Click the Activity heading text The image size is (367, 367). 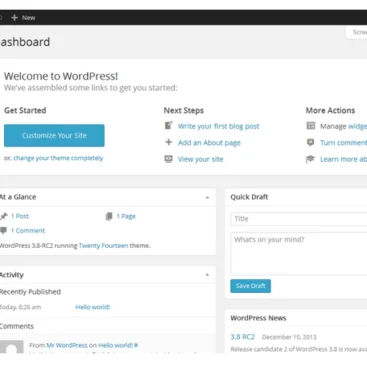pos(12,275)
